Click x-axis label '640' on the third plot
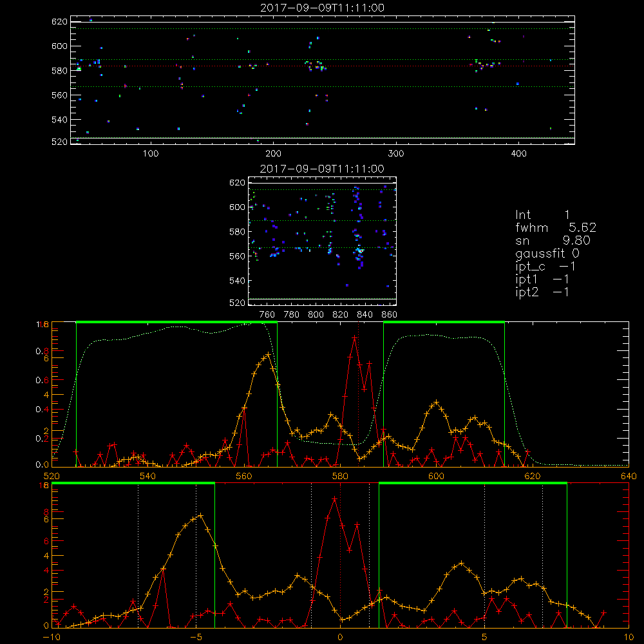 click(x=629, y=476)
